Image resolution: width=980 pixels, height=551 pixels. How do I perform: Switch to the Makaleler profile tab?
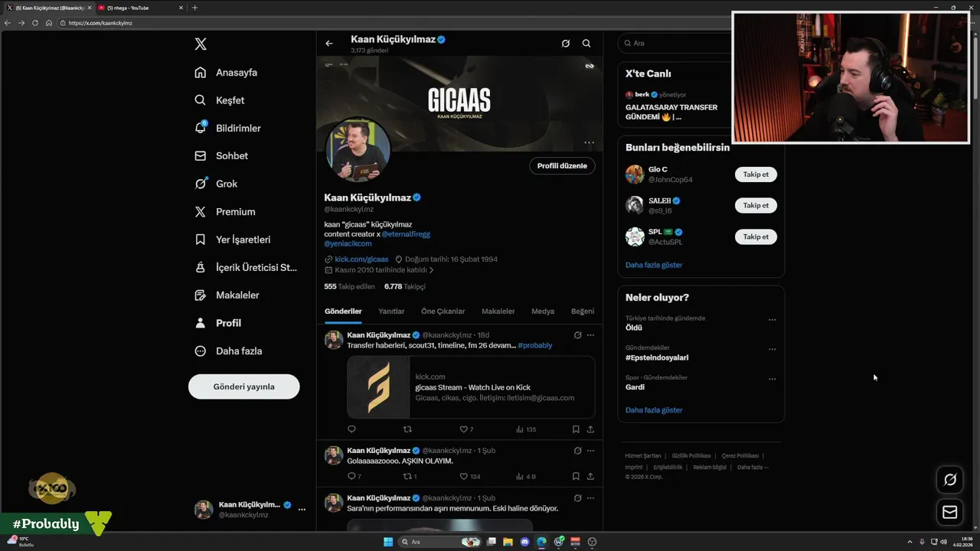point(498,311)
